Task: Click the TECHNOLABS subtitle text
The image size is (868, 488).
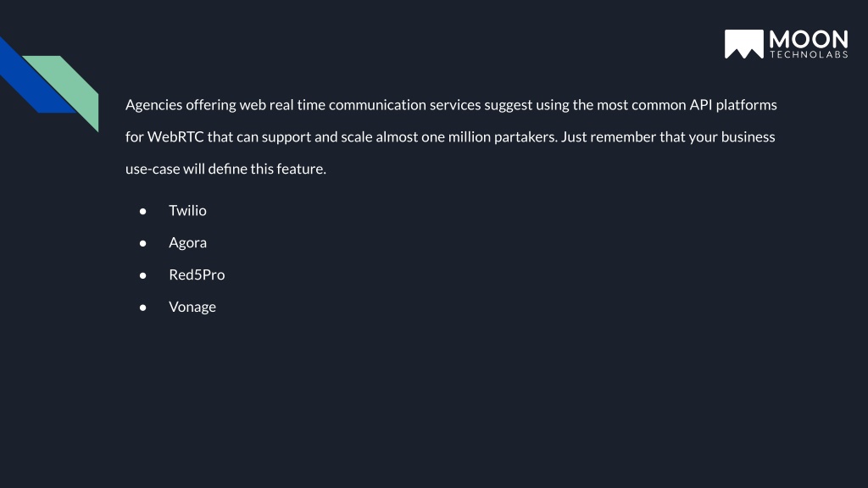Action: click(x=809, y=54)
